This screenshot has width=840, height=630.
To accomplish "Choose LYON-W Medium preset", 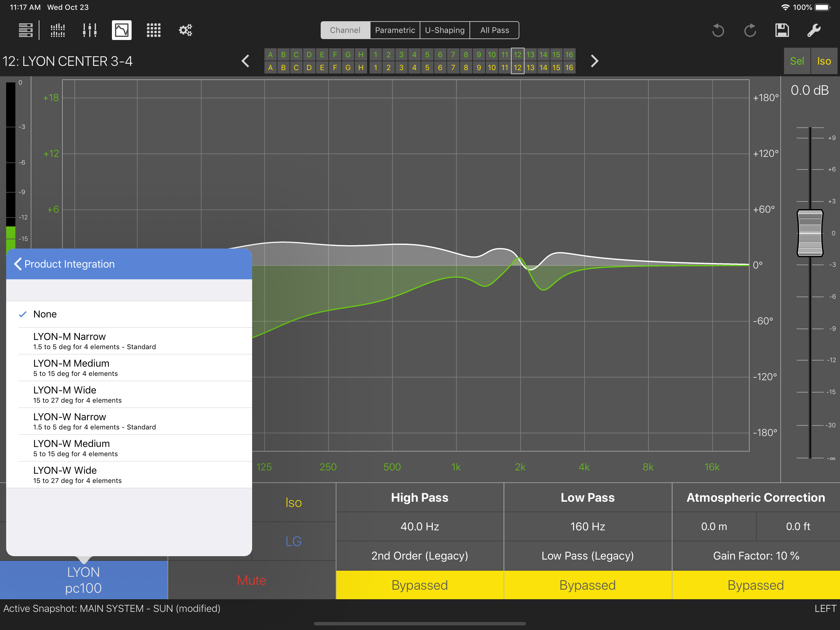I will click(129, 448).
